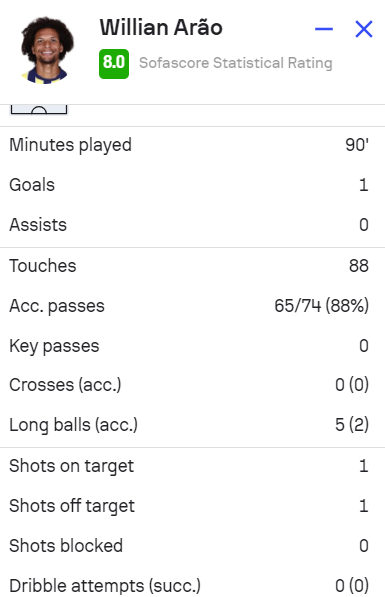Click the football pitch heatmap icon
385x597 pixels.
pos(39,109)
